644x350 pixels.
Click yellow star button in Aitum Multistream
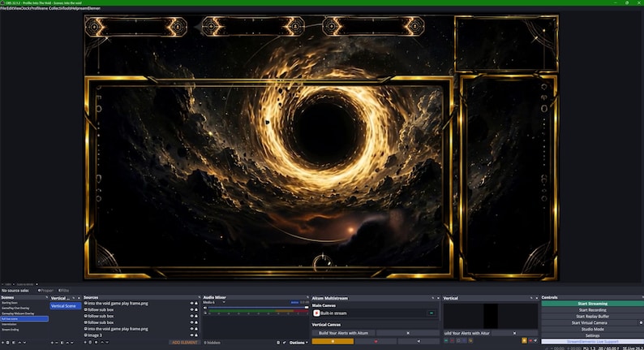click(x=333, y=341)
